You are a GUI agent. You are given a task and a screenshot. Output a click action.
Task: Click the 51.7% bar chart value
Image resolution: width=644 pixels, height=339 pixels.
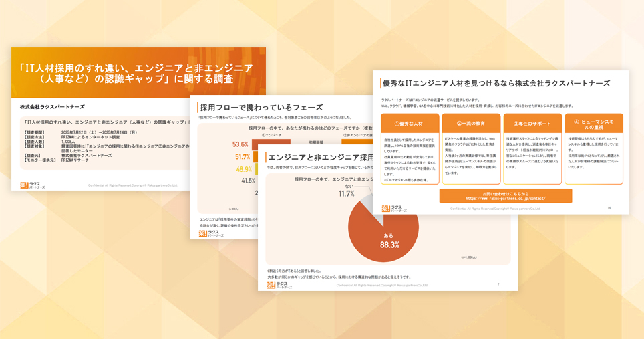[x=243, y=157]
